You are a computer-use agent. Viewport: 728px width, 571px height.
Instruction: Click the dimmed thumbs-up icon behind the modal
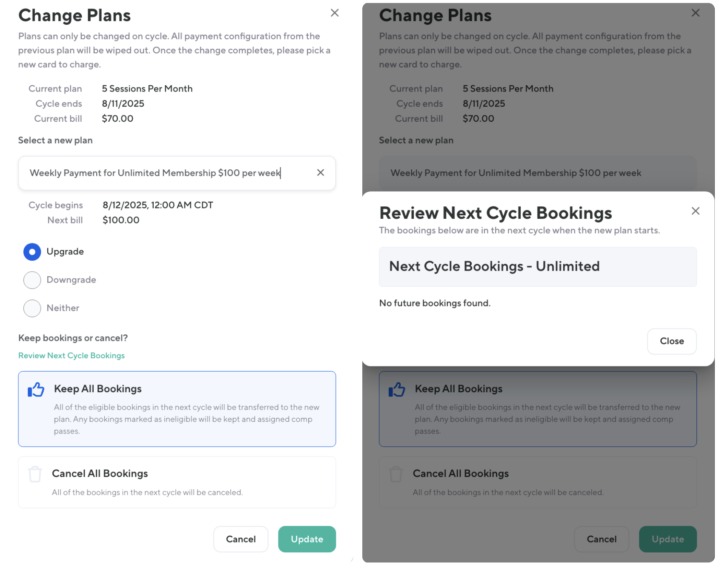pyautogui.click(x=397, y=389)
